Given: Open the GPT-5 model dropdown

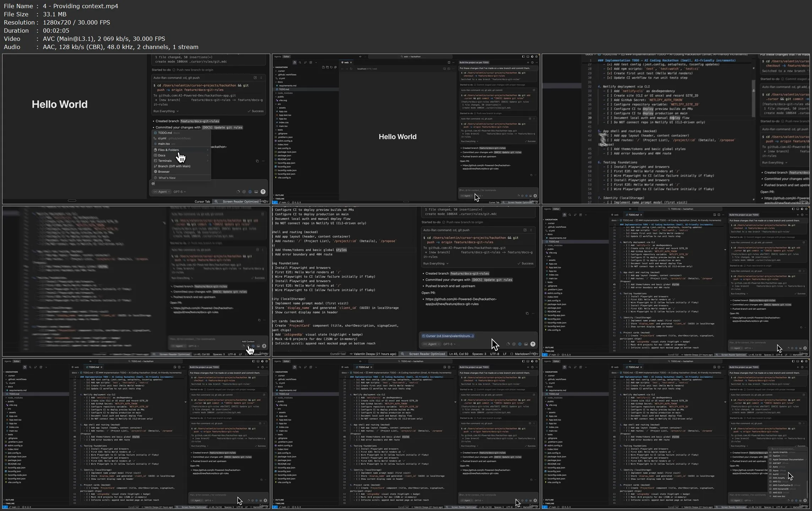Looking at the screenshot, I should pyautogui.click(x=179, y=192).
